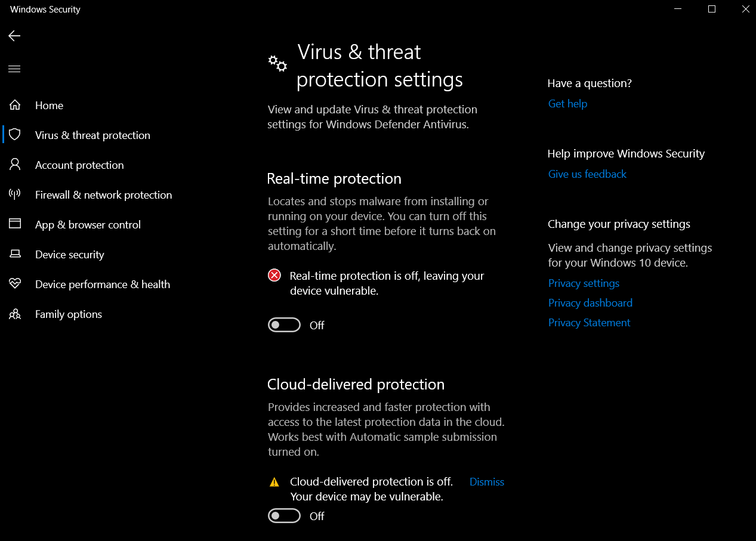Click the App & browser control window icon

point(15,224)
